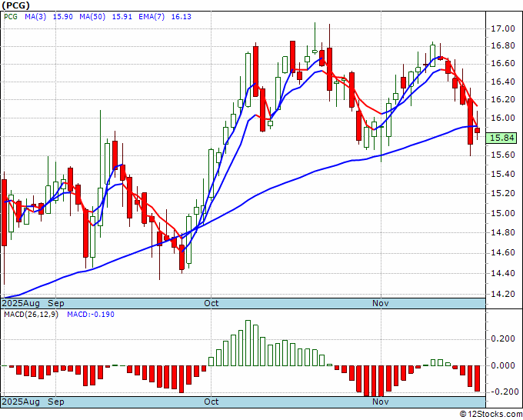Click the MA(3) legend label

(35, 17)
